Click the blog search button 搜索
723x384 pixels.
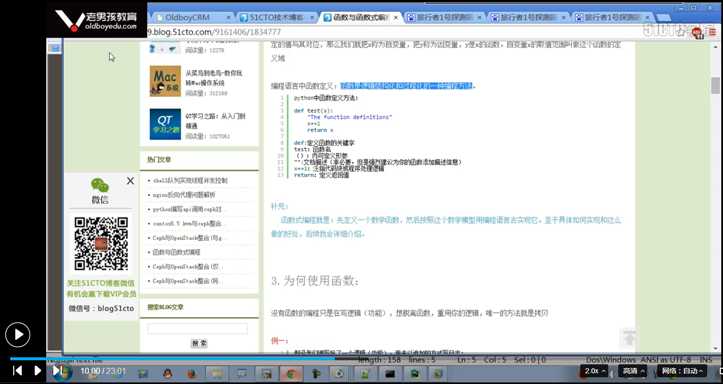(199, 343)
